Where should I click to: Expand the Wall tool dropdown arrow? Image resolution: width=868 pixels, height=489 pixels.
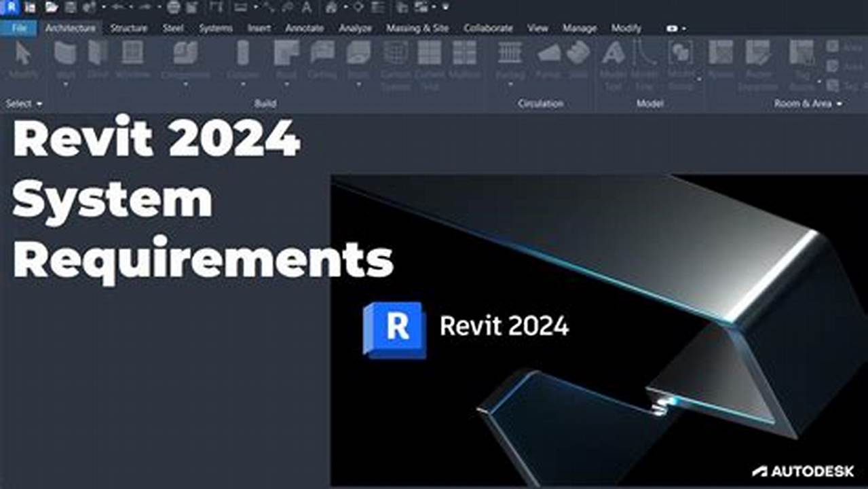(64, 82)
